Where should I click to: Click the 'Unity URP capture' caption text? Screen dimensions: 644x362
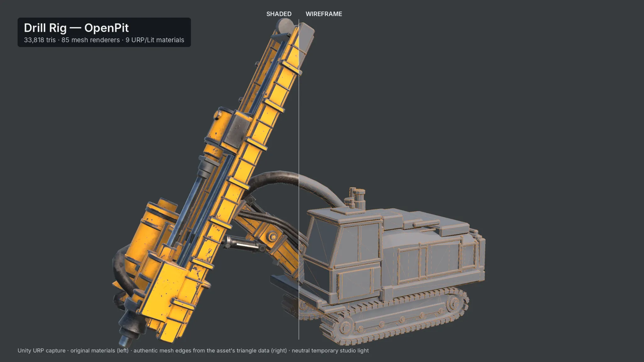pos(193,350)
